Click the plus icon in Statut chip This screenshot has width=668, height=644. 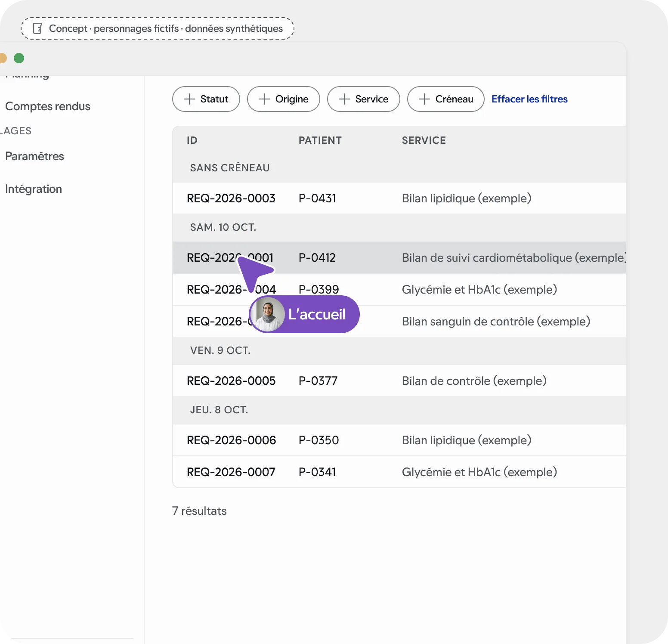189,99
